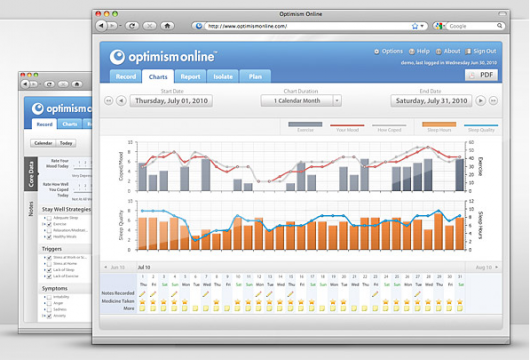This screenshot has width=530, height=360.
Task: Select the Notes side tab in background window
Action: coord(31,209)
